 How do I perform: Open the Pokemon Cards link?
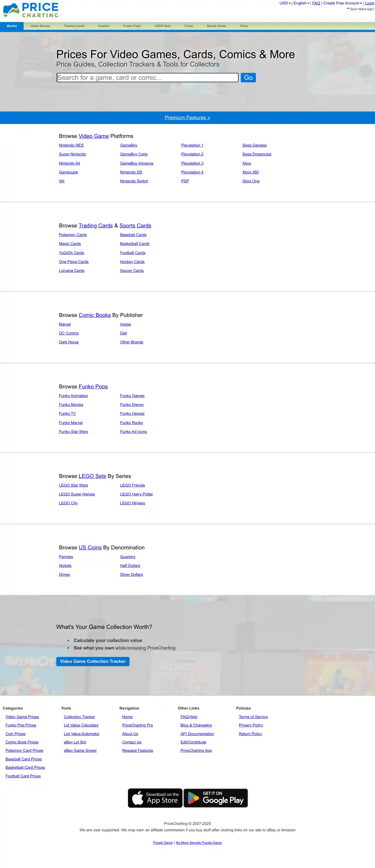point(73,235)
